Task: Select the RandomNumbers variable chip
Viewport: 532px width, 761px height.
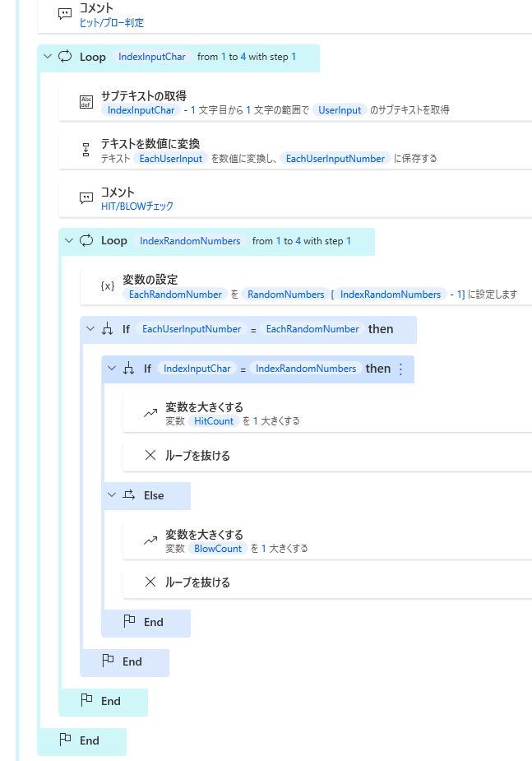Action: point(285,295)
